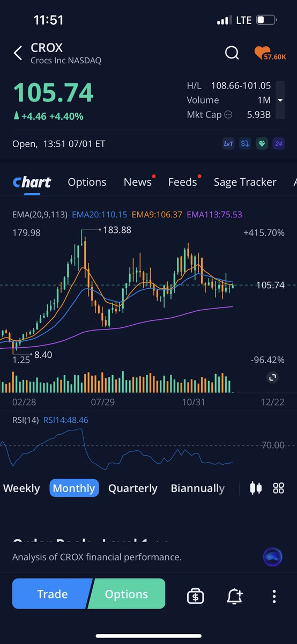Tap the iOS battery status icon

(266, 20)
